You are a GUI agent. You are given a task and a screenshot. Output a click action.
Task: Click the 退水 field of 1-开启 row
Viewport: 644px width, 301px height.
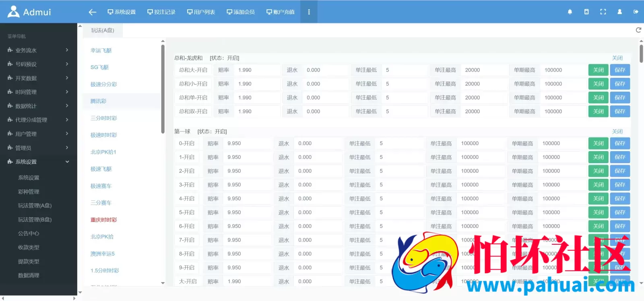click(x=318, y=157)
